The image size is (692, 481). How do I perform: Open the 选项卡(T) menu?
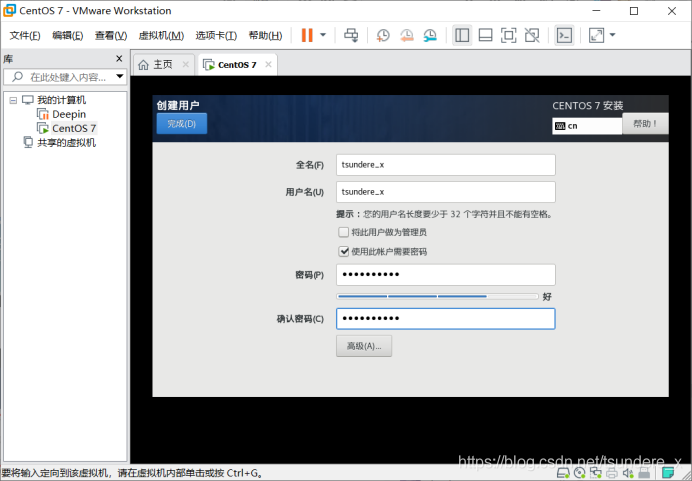[x=216, y=36]
